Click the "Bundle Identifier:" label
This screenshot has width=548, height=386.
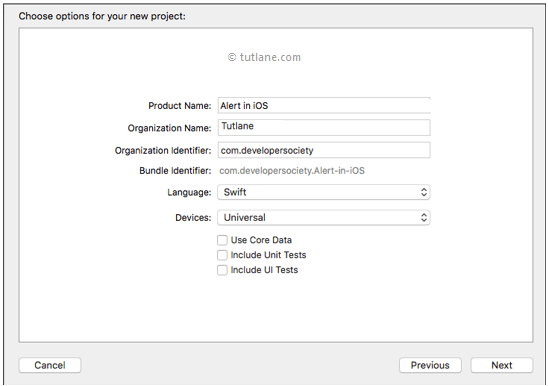[175, 171]
